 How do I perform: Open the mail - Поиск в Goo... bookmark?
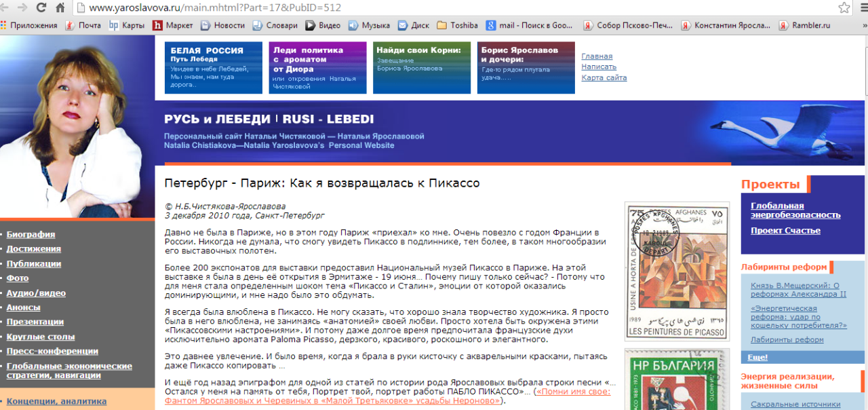pyautogui.click(x=529, y=25)
